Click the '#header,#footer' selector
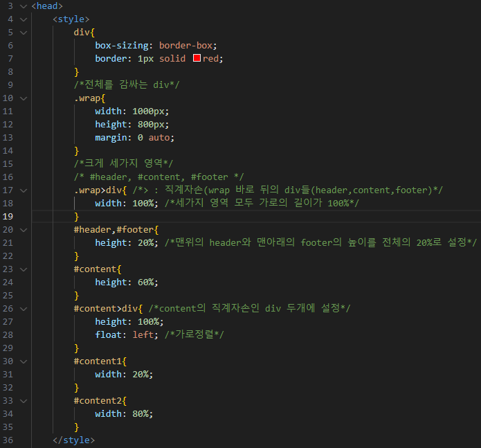 coord(114,229)
